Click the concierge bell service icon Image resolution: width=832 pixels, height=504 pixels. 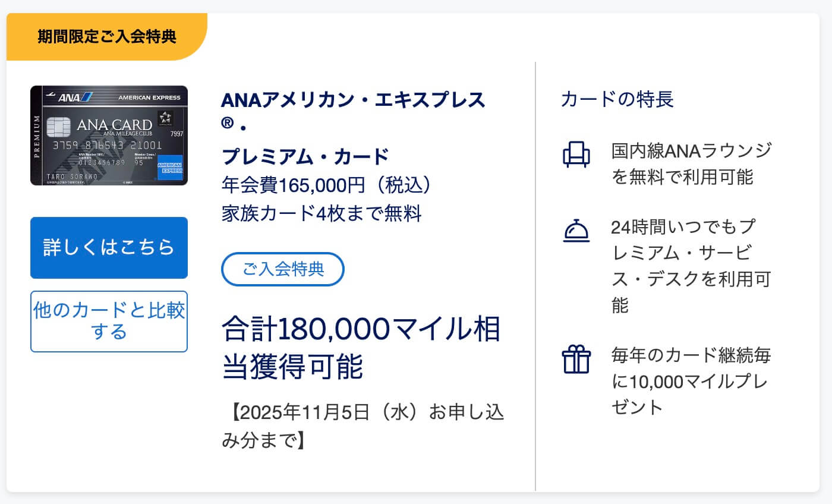576,231
